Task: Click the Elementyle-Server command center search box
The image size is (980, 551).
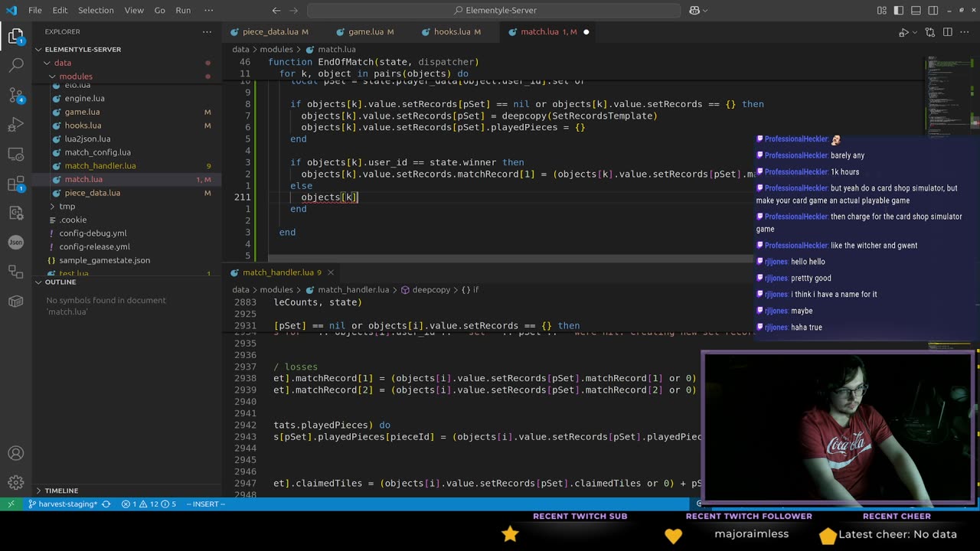Action: tap(494, 10)
